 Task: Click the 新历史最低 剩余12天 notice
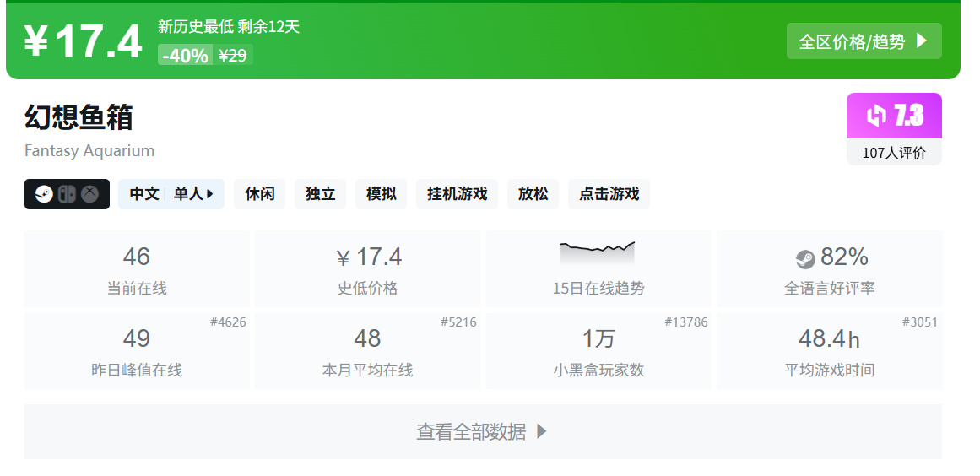point(229,27)
